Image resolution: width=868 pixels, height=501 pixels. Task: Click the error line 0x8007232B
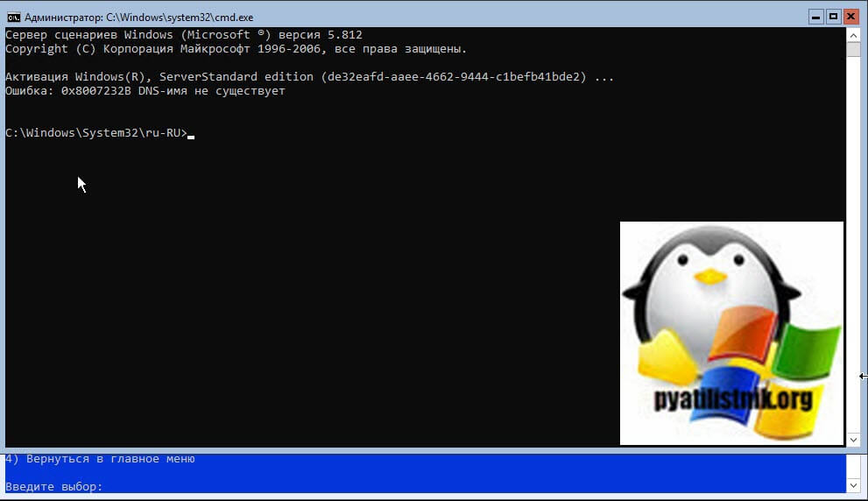pyautogui.click(x=145, y=91)
